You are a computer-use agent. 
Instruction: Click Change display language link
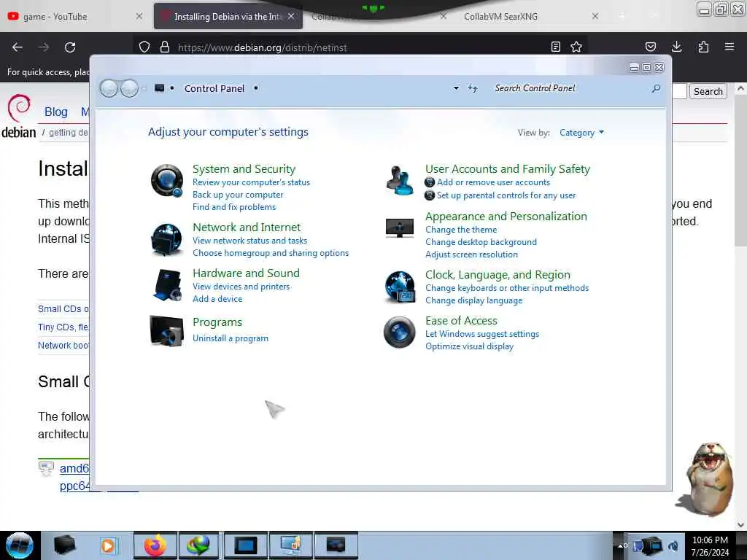474,300
